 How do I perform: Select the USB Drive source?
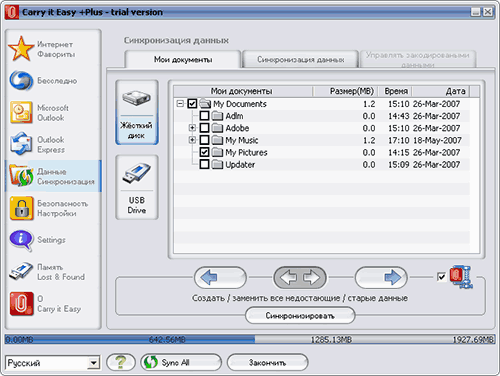137,187
